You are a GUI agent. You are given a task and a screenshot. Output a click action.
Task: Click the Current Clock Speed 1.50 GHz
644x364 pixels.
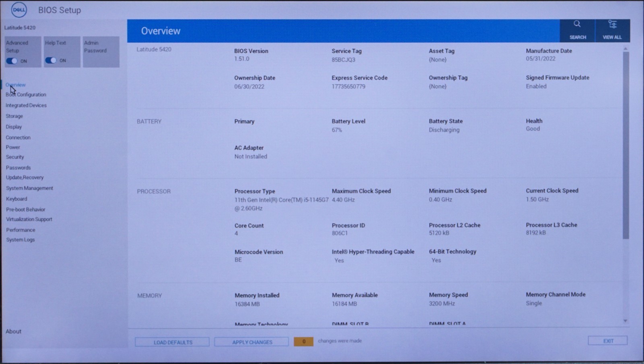coord(537,199)
